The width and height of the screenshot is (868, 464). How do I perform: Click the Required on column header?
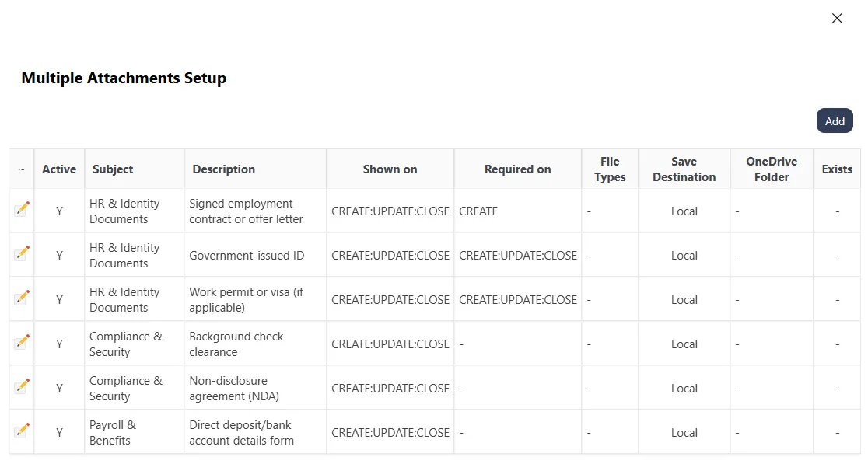click(x=517, y=169)
